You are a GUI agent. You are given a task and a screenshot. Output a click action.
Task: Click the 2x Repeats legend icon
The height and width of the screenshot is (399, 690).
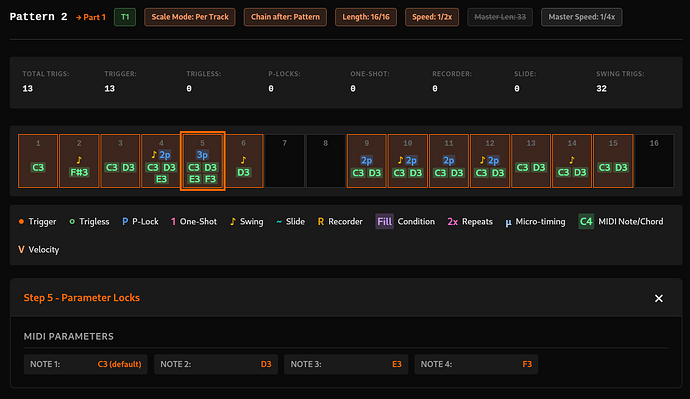pyautogui.click(x=452, y=222)
